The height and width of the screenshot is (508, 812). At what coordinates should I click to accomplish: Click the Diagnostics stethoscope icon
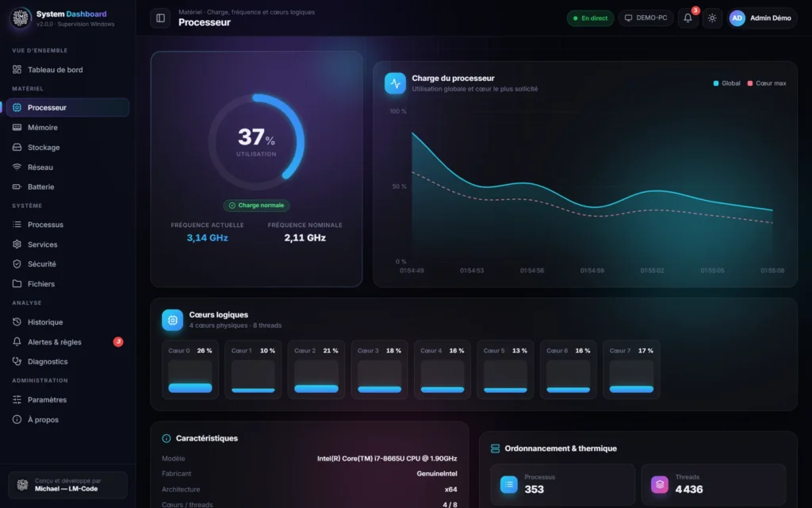(x=17, y=361)
